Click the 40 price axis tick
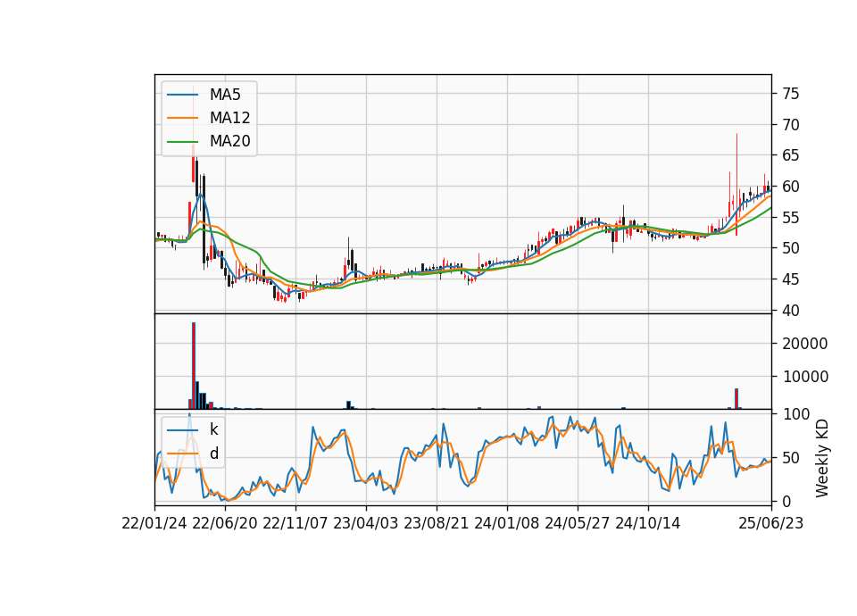The image size is (857, 616). coord(790,311)
